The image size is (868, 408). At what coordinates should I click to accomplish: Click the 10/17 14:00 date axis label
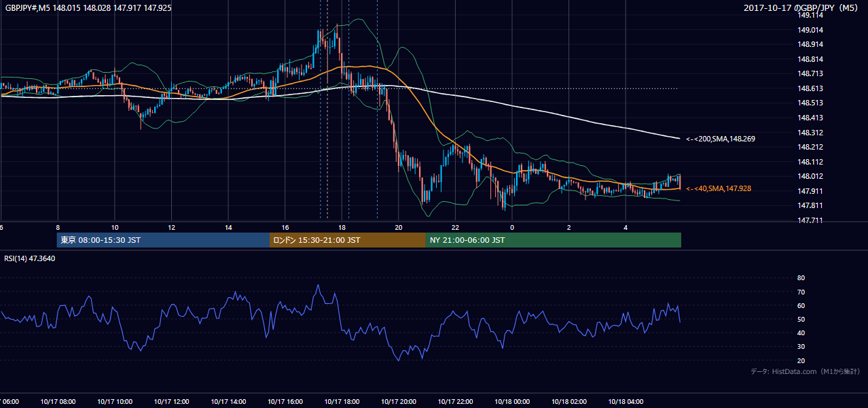click(228, 402)
